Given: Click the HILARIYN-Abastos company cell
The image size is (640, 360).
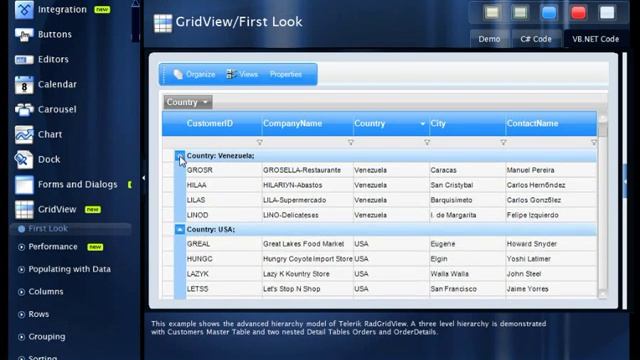Looking at the screenshot, I should 307,185.
